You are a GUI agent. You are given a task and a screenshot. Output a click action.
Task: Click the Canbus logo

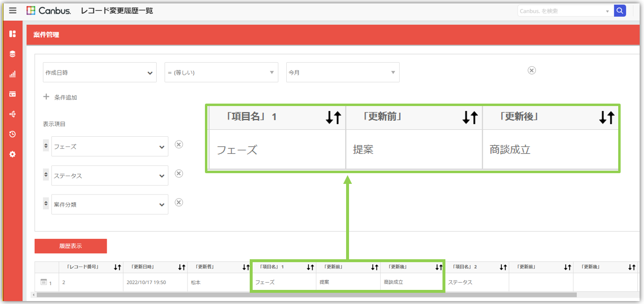(x=48, y=11)
